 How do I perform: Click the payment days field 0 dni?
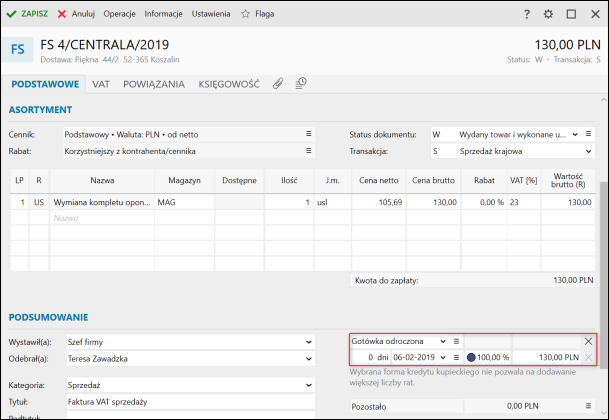tap(371, 357)
